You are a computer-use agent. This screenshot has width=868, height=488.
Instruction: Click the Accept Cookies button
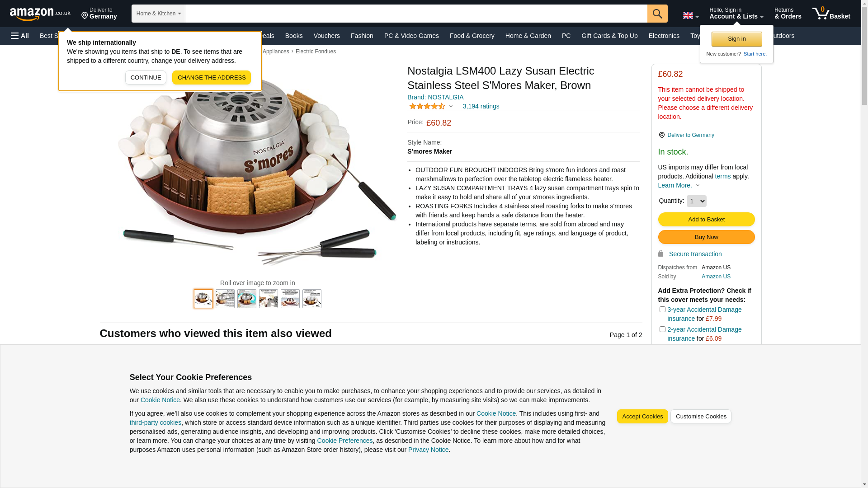tap(642, 417)
